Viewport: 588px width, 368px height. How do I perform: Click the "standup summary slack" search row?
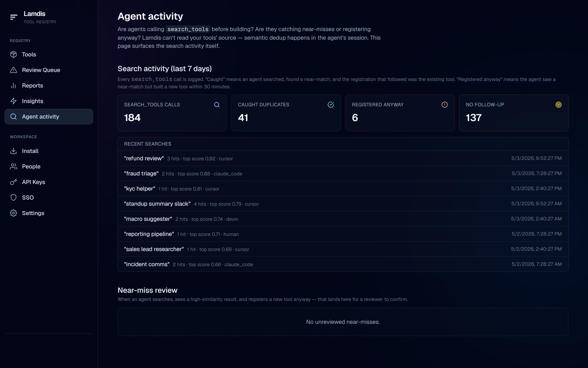coord(343,204)
